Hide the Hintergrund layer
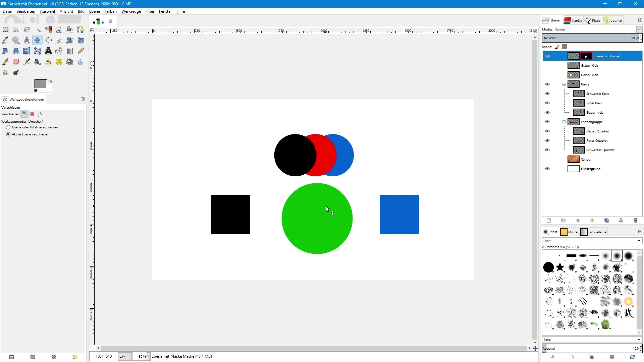 point(547,169)
